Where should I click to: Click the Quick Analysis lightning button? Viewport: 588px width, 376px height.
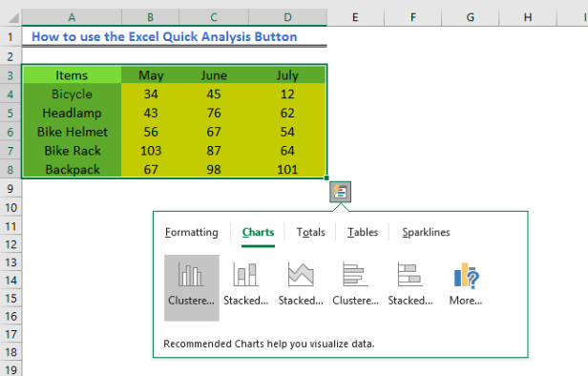coord(340,192)
